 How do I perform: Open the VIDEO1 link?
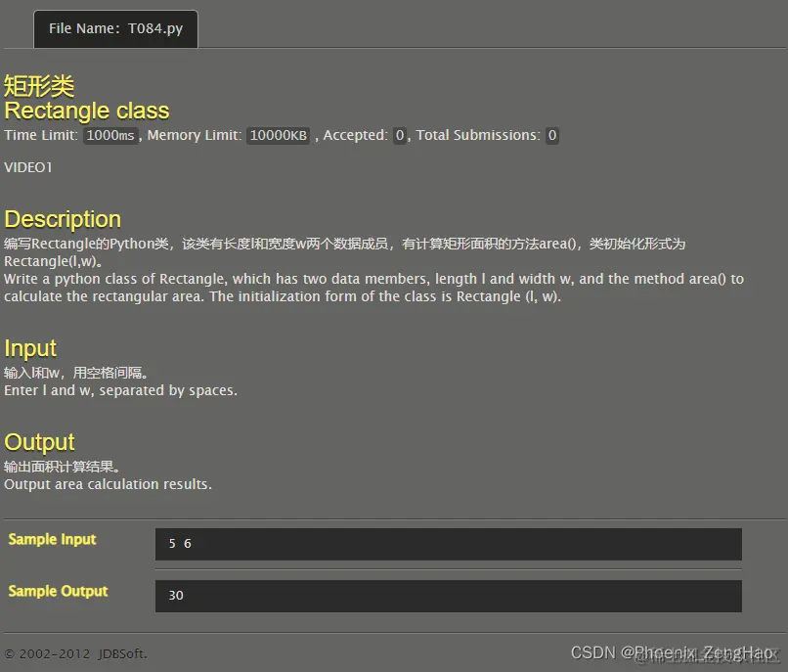click(x=28, y=167)
